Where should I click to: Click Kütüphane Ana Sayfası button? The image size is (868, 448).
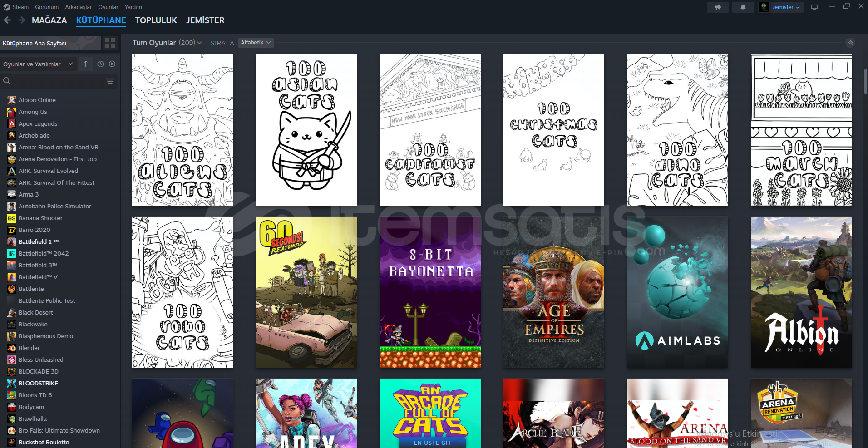click(50, 43)
